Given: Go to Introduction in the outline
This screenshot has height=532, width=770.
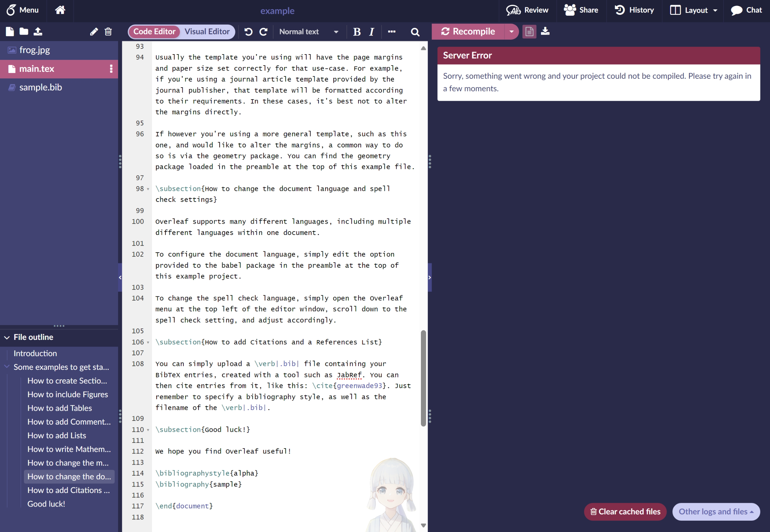Looking at the screenshot, I should pos(35,353).
